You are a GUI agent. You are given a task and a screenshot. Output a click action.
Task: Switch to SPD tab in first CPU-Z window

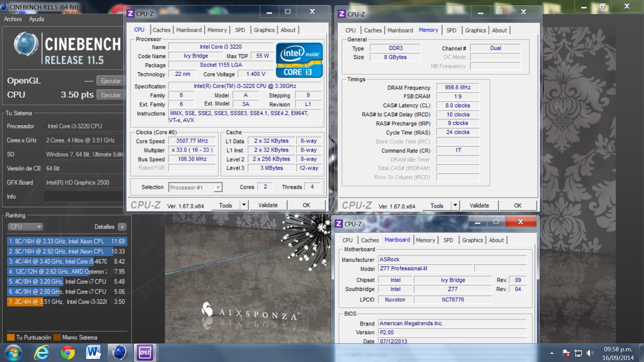(x=240, y=30)
